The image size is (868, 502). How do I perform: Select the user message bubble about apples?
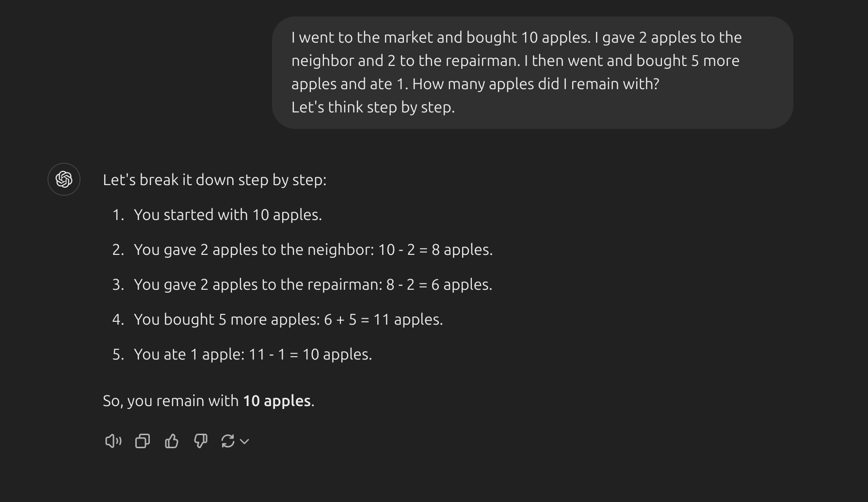pos(532,73)
